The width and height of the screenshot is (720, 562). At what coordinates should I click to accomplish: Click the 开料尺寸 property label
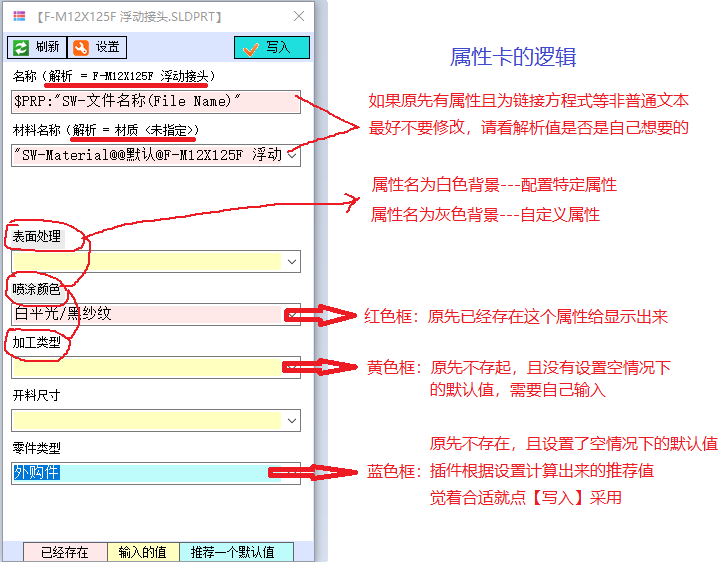[x=36, y=395]
